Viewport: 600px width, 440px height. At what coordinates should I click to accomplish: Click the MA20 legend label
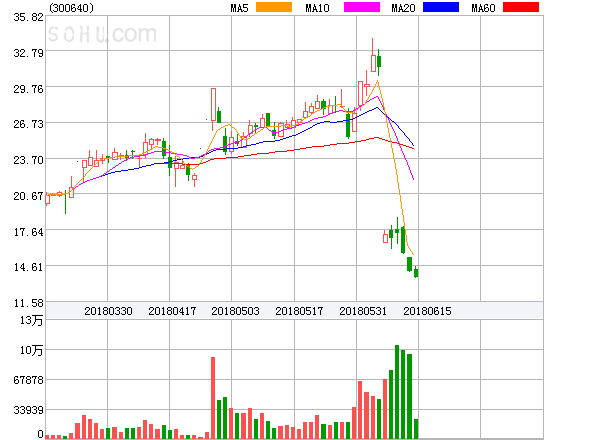pos(403,8)
